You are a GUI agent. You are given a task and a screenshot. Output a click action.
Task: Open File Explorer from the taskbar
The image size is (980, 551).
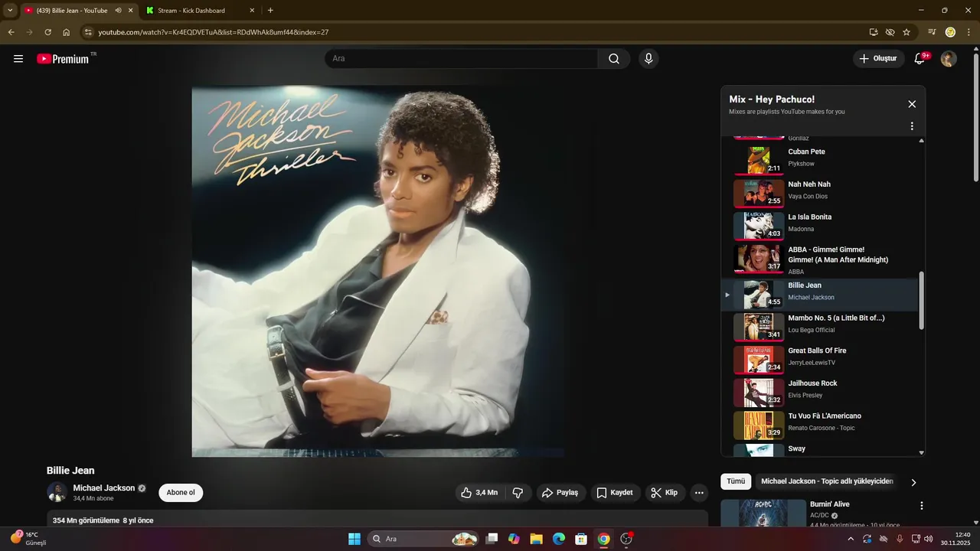[x=536, y=539]
